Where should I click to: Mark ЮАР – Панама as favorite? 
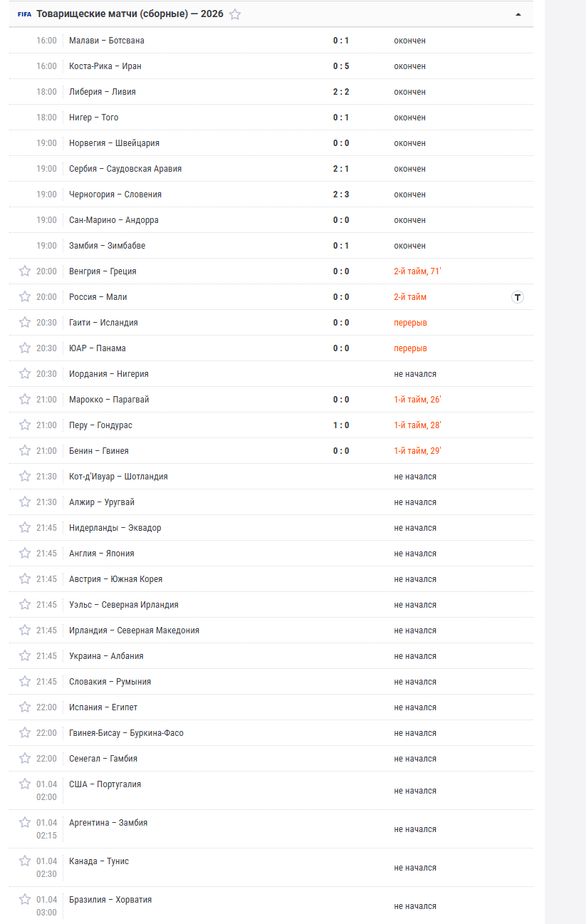click(25, 348)
